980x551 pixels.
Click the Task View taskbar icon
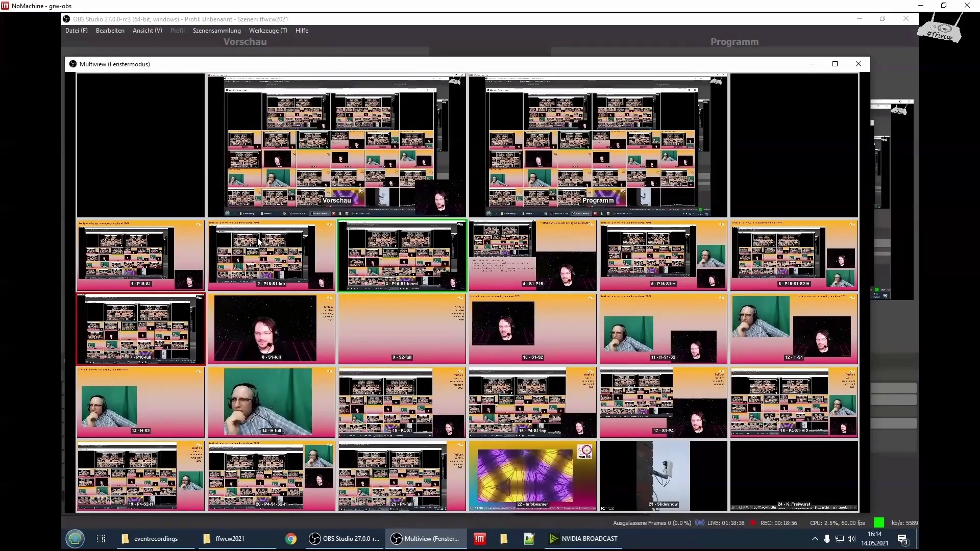[101, 539]
